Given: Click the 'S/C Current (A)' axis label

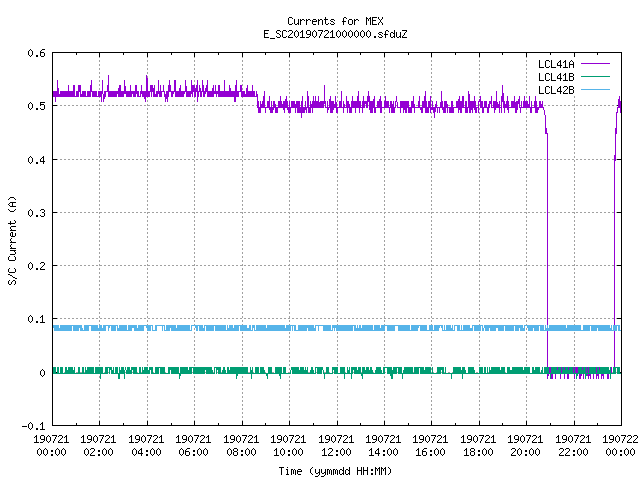Looking at the screenshot, I should coord(12,240).
